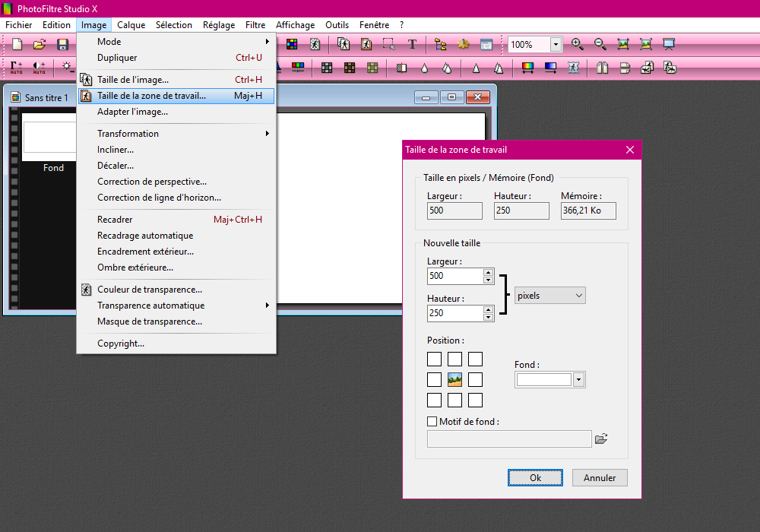Open preferences gear icon

coord(464,45)
